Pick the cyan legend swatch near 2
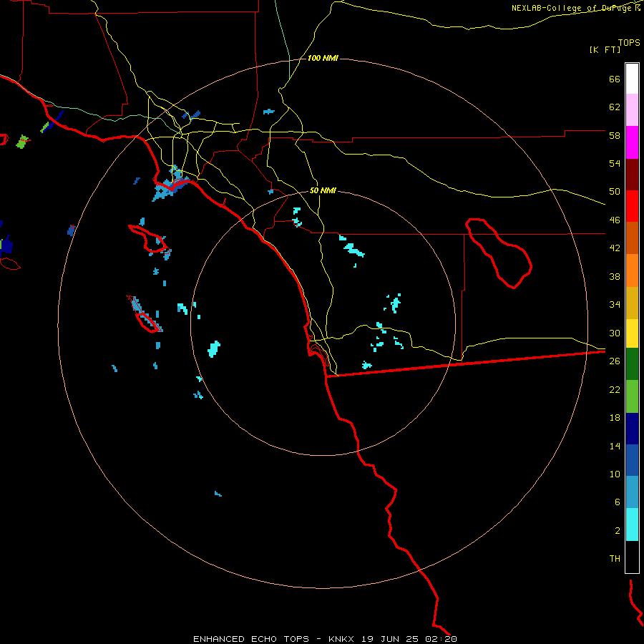Image resolution: width=644 pixels, height=644 pixels. click(632, 525)
